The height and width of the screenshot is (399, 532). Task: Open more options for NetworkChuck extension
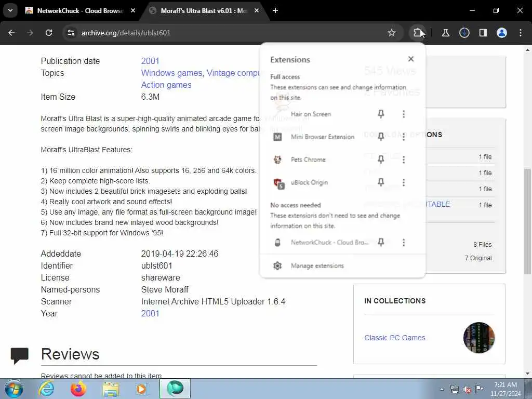click(x=404, y=242)
